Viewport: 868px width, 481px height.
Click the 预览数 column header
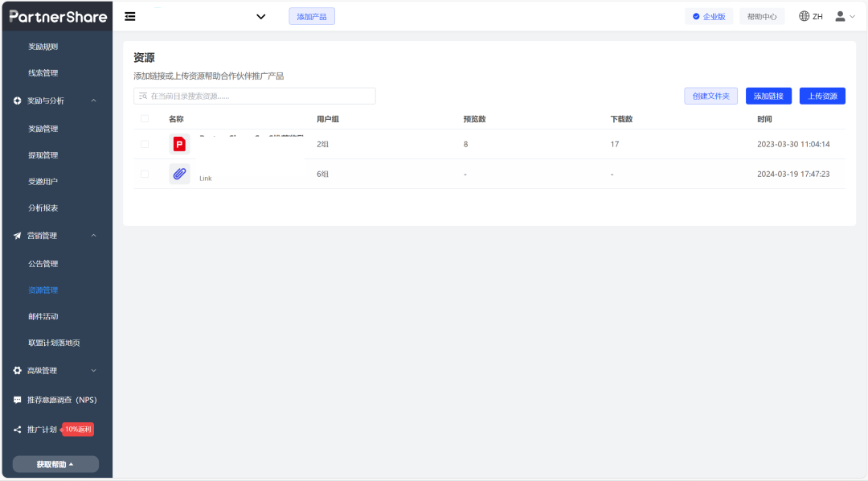click(x=474, y=119)
